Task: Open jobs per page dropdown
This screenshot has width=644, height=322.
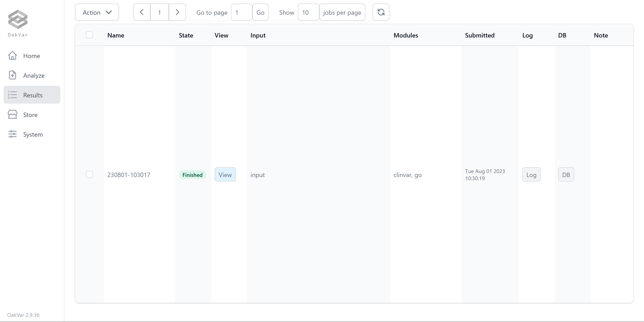Action: click(x=342, y=12)
